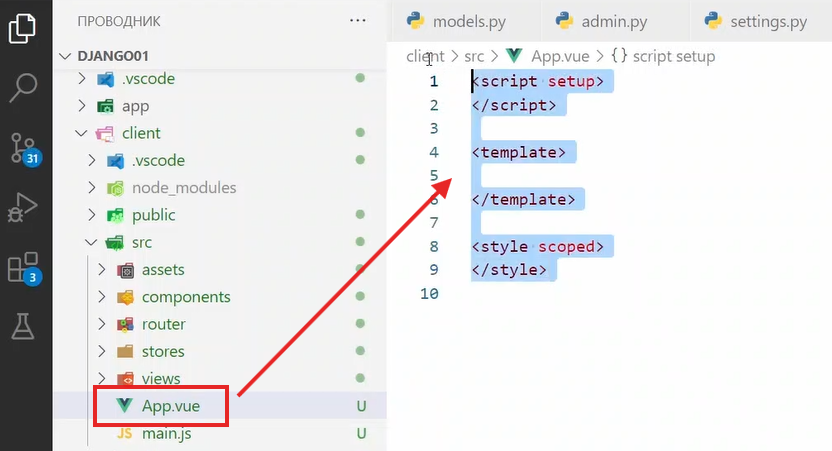
Task: Expand the node_modules folder
Action: 184,187
